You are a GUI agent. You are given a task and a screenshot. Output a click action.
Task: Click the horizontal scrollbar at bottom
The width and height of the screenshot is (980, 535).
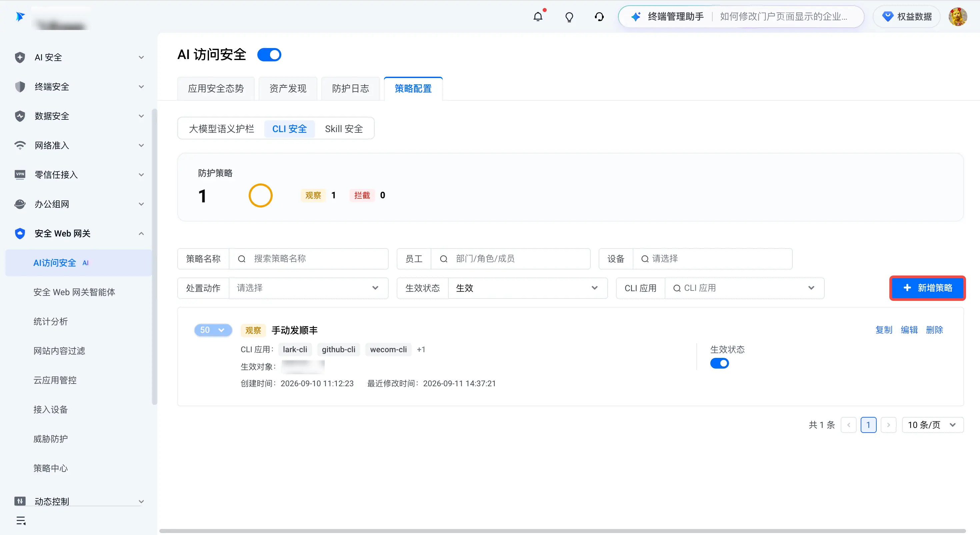pyautogui.click(x=562, y=530)
